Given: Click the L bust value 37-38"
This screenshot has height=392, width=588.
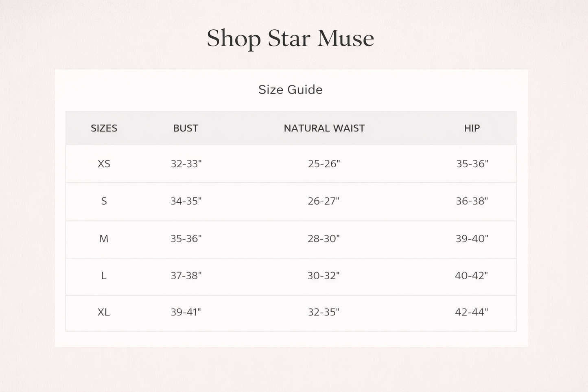Looking at the screenshot, I should coord(186,276).
